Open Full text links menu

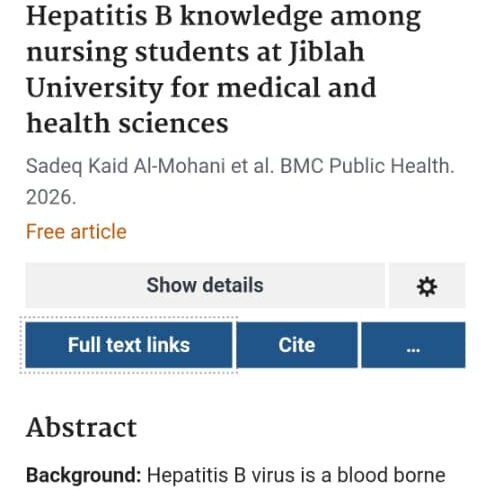[129, 345]
